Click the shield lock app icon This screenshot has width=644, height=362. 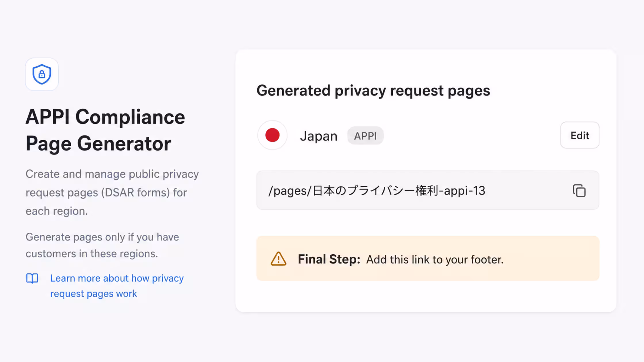(42, 74)
